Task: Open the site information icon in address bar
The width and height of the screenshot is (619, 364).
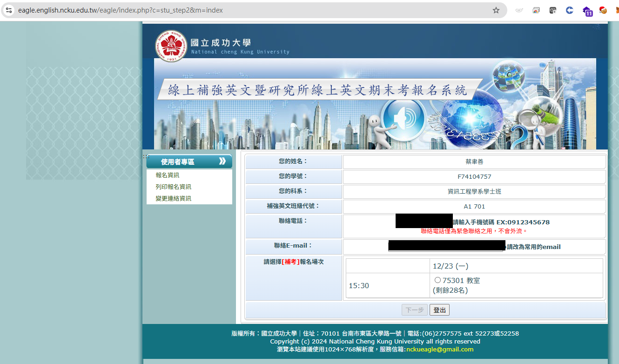Action: pyautogui.click(x=9, y=10)
